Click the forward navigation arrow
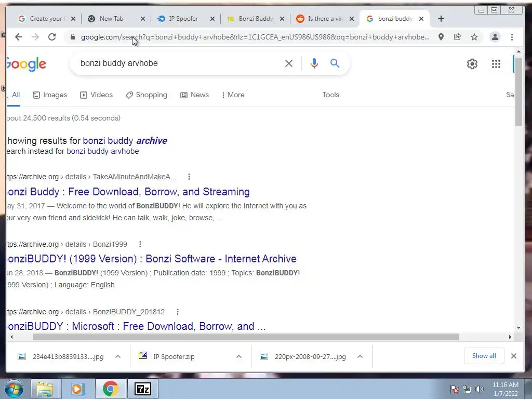Image resolution: width=532 pixels, height=399 pixels. (35, 37)
